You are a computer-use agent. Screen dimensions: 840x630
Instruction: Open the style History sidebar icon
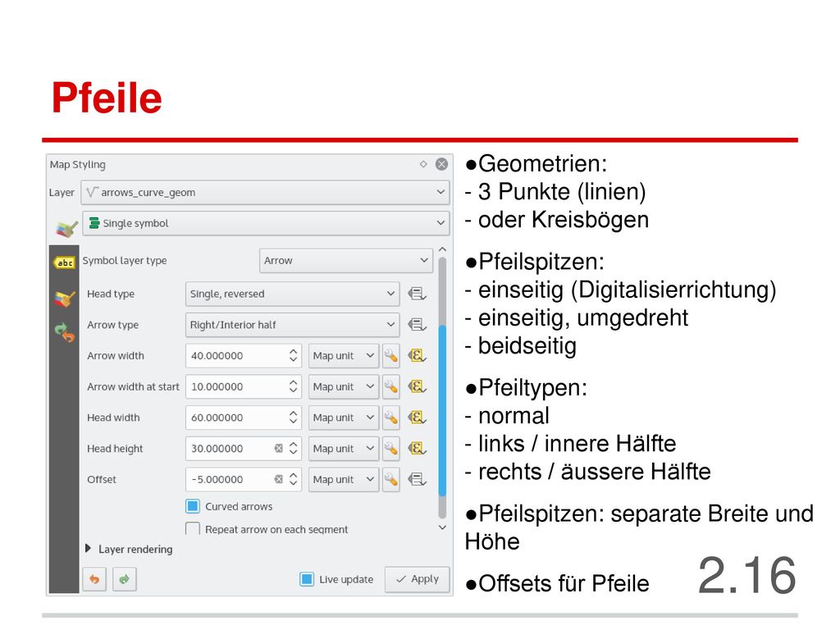[64, 332]
